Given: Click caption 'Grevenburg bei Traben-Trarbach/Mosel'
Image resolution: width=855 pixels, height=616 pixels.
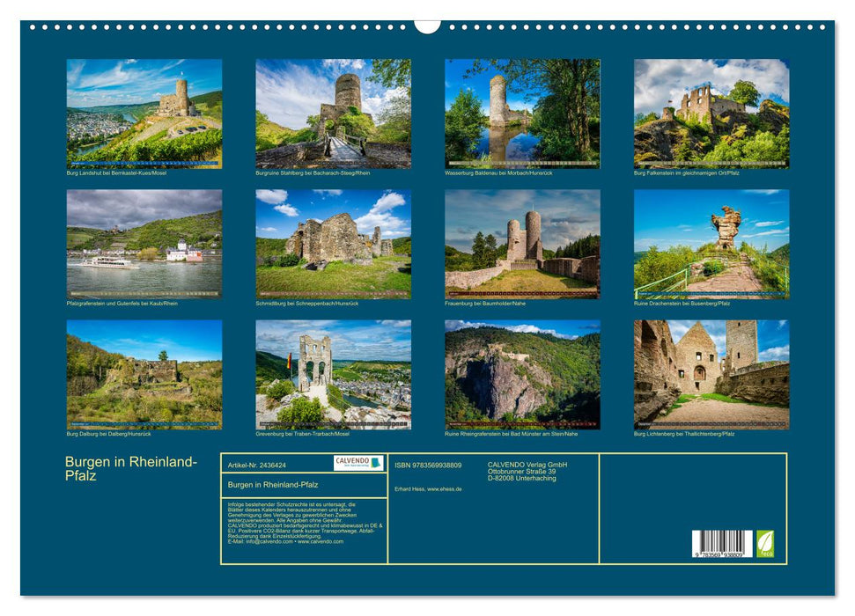Looking at the screenshot, I should tap(303, 434).
